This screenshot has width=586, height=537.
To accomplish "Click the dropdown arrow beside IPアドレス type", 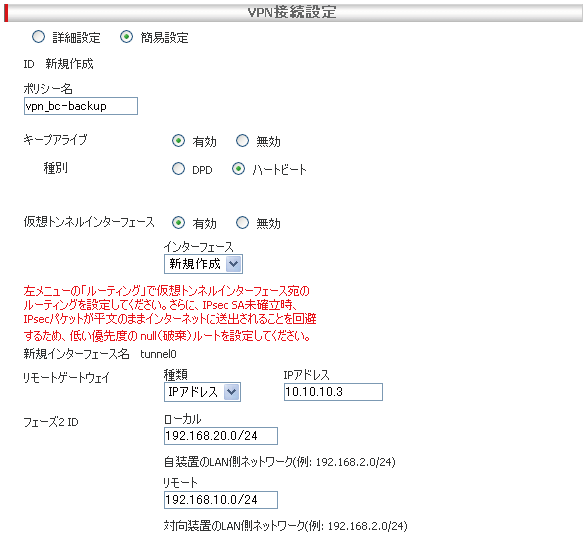I will pos(232,392).
